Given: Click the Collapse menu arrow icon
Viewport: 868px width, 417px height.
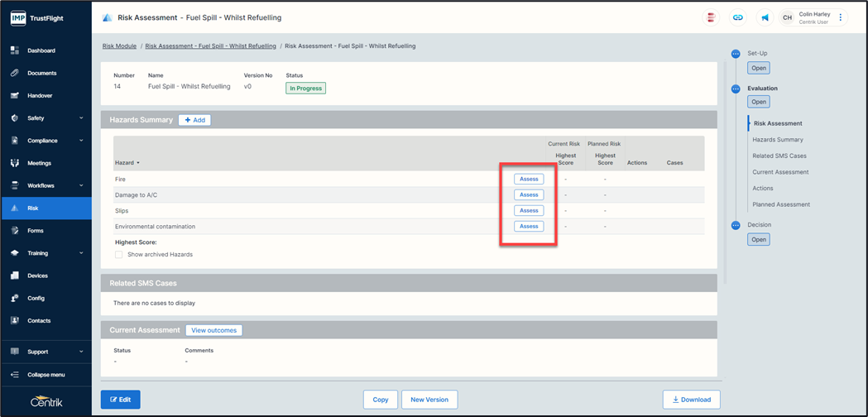Looking at the screenshot, I should 15,375.
